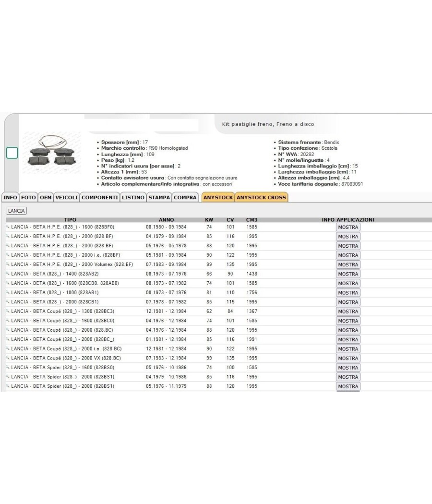Click MOSTRA for H.P.E. 2000 Volumex row
The image size is (432, 504).
(x=348, y=264)
